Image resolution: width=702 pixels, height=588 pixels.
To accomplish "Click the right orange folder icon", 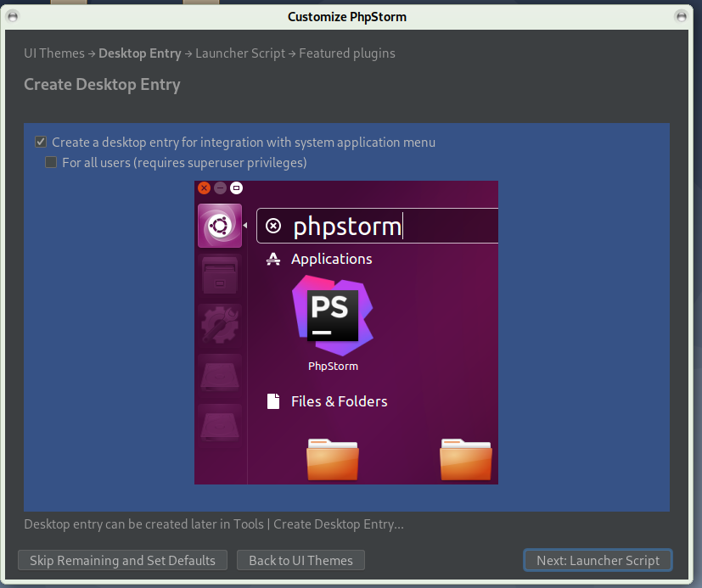I will tap(465, 459).
